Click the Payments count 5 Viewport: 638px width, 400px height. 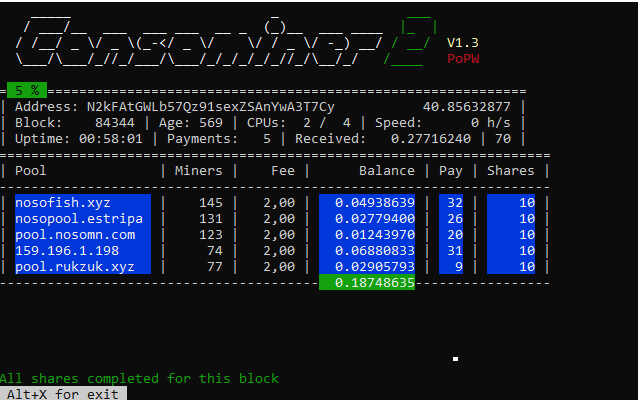(267, 139)
